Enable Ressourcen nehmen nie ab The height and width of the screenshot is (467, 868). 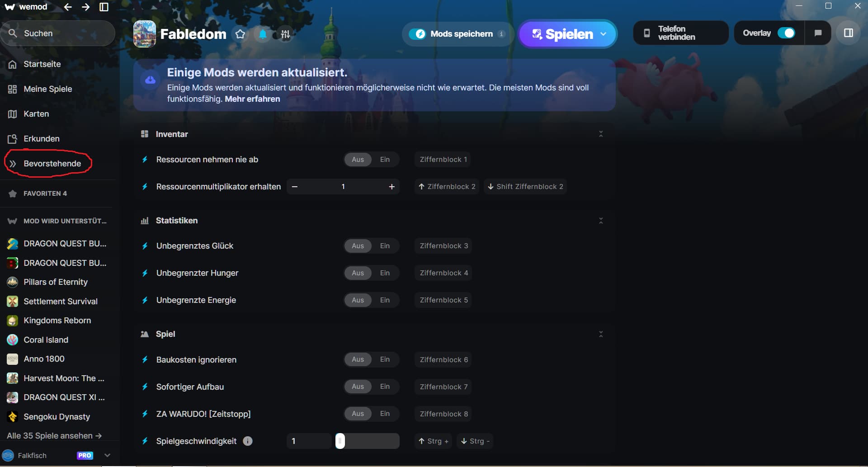tap(385, 159)
